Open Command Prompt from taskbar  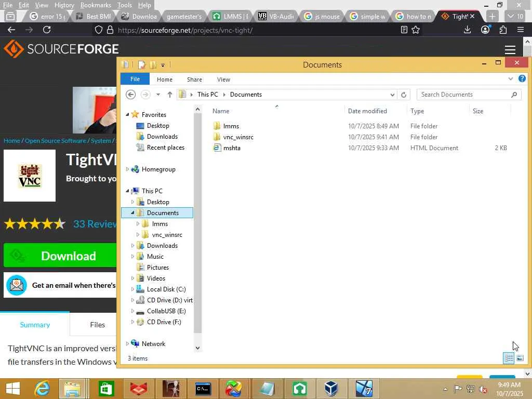(x=203, y=389)
